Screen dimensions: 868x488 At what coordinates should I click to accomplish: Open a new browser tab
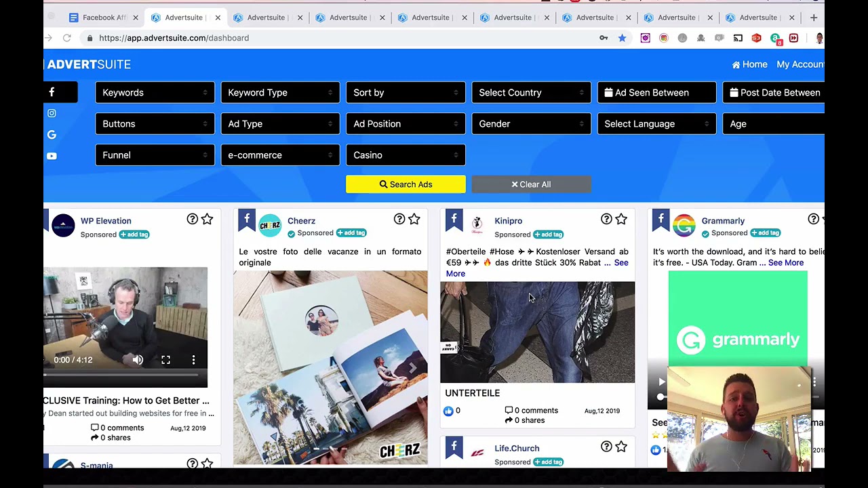813,18
